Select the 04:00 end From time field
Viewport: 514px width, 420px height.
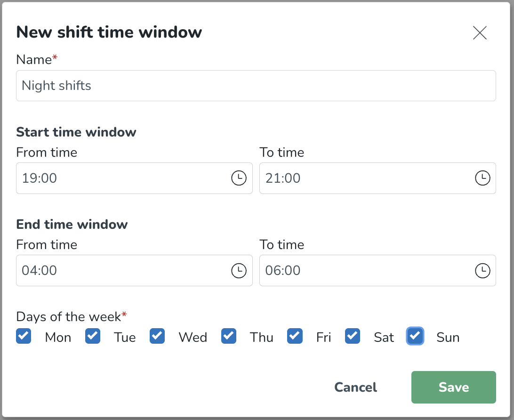coord(122,270)
